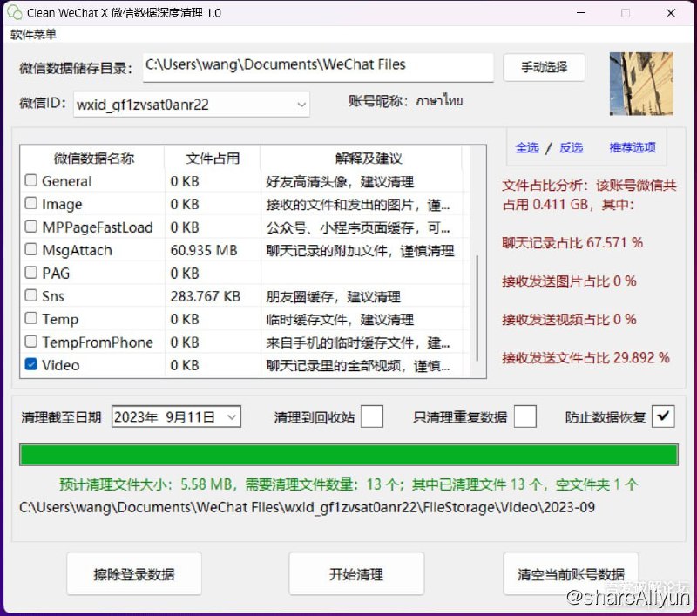Click the 推荐选项 recommended options link
This screenshot has height=616, width=697.
click(x=632, y=148)
